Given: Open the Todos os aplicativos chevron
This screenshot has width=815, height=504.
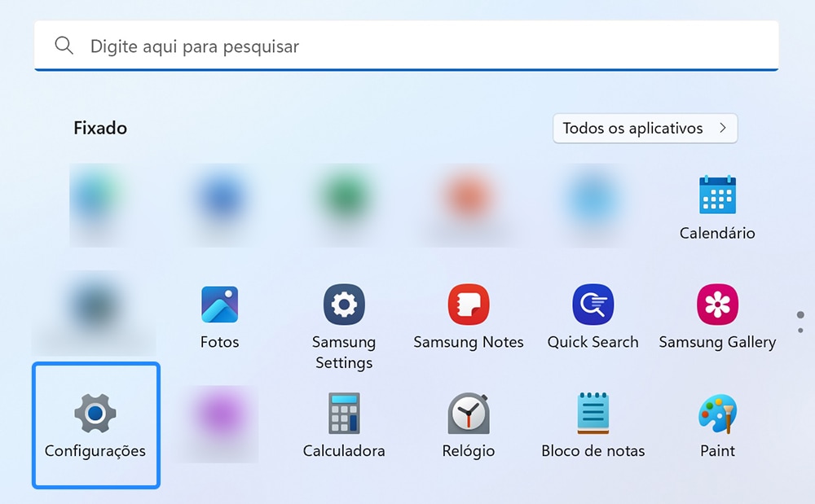Looking at the screenshot, I should [x=721, y=128].
